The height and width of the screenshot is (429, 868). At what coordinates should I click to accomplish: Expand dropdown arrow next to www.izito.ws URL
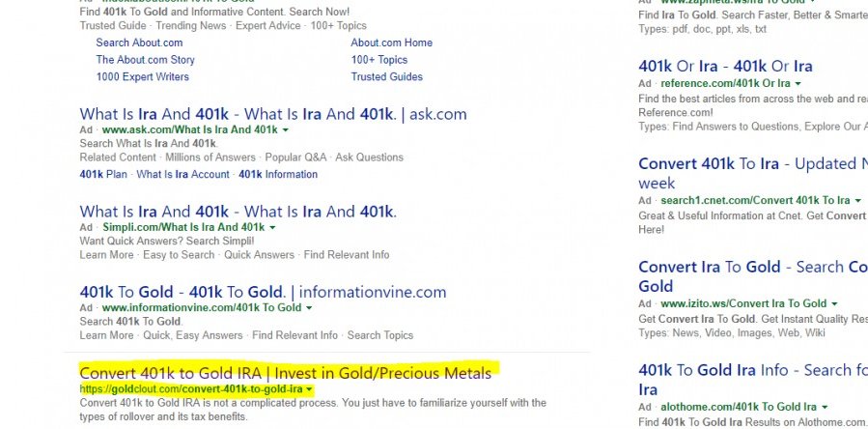pos(834,304)
